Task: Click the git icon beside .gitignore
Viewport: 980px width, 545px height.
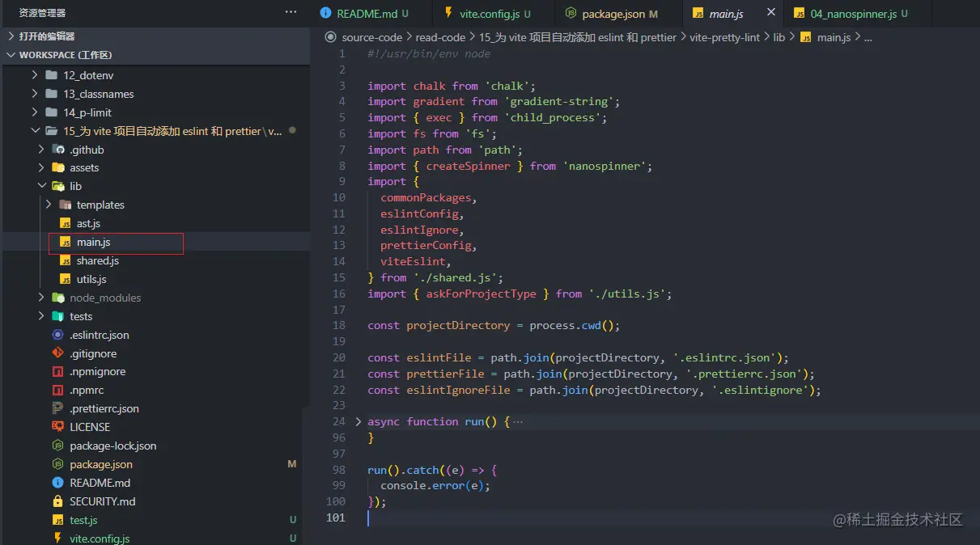Action: [57, 353]
